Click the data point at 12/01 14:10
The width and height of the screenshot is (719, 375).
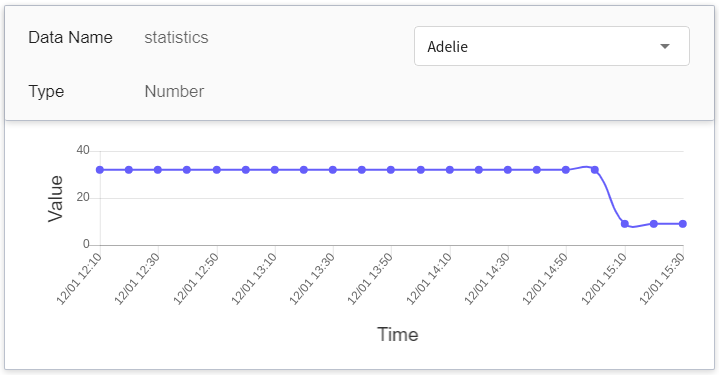coord(450,170)
